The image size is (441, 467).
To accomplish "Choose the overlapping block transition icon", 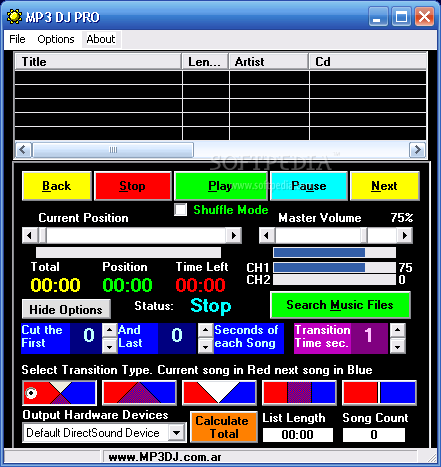I will [299, 393].
